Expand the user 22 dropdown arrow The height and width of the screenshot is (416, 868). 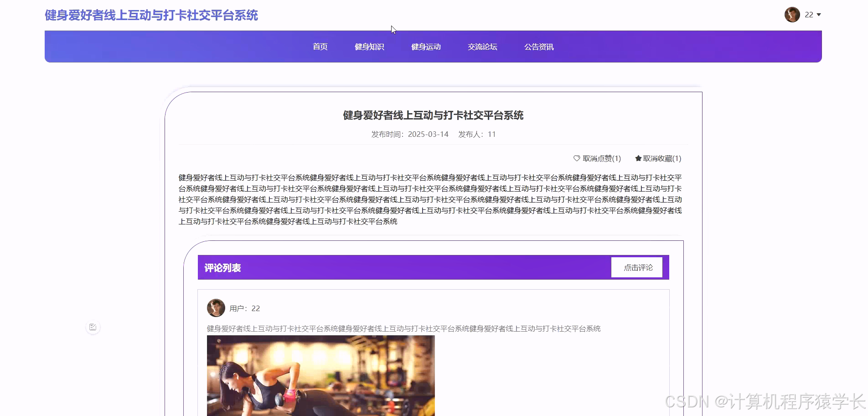[x=819, y=15]
